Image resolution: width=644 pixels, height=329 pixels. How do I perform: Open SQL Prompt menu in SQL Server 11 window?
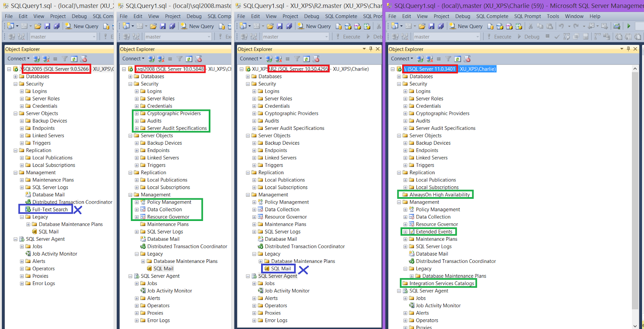(528, 16)
